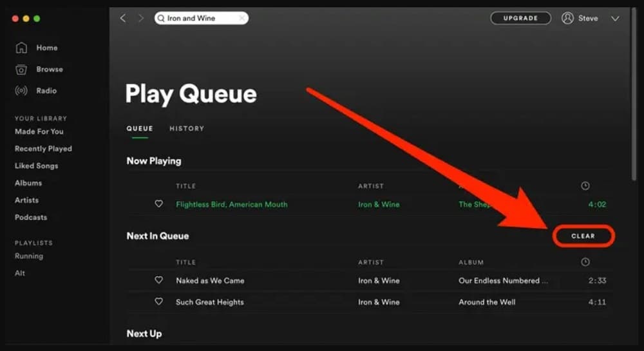Select the QUEUE tab

point(140,129)
